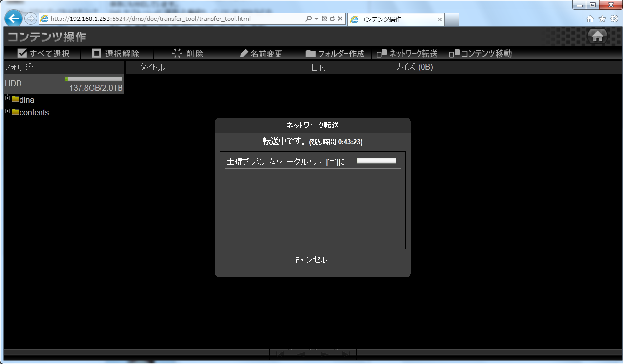623x364 pixels.
Task: Go to previous page of list
Action: pyautogui.click(x=300, y=354)
